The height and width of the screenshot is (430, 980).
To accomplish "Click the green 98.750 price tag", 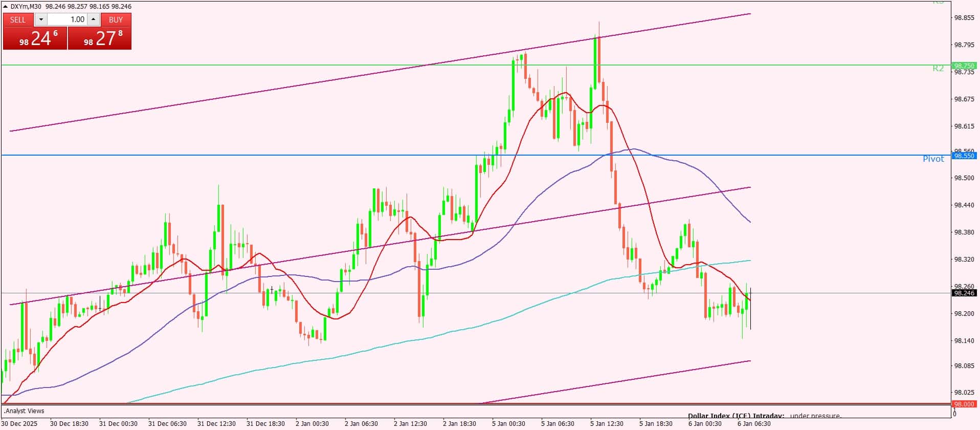I will 964,66.
